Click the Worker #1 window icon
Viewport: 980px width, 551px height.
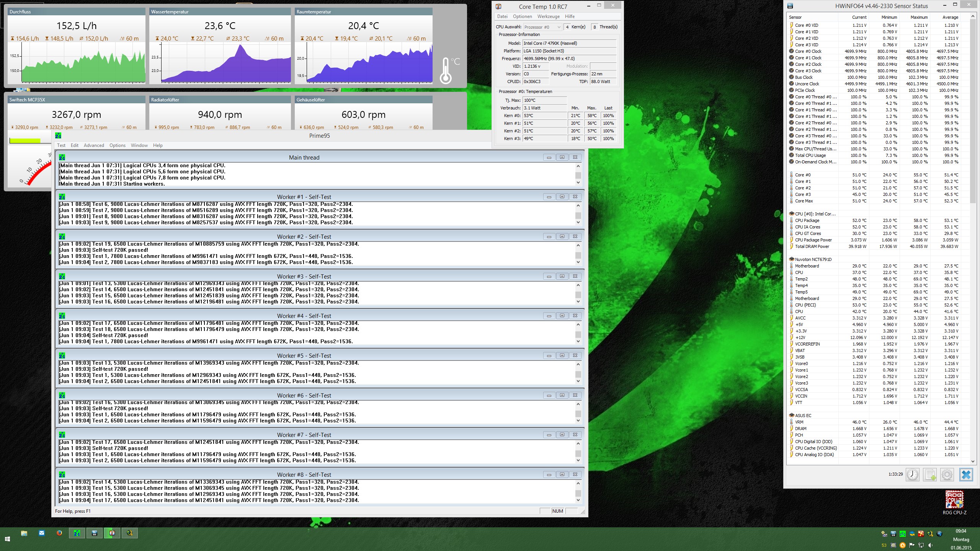click(62, 197)
